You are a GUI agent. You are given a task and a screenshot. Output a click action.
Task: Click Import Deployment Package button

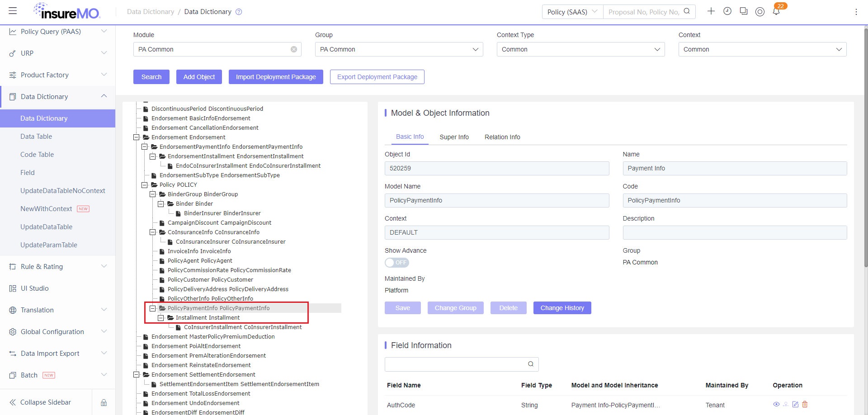[x=276, y=77]
